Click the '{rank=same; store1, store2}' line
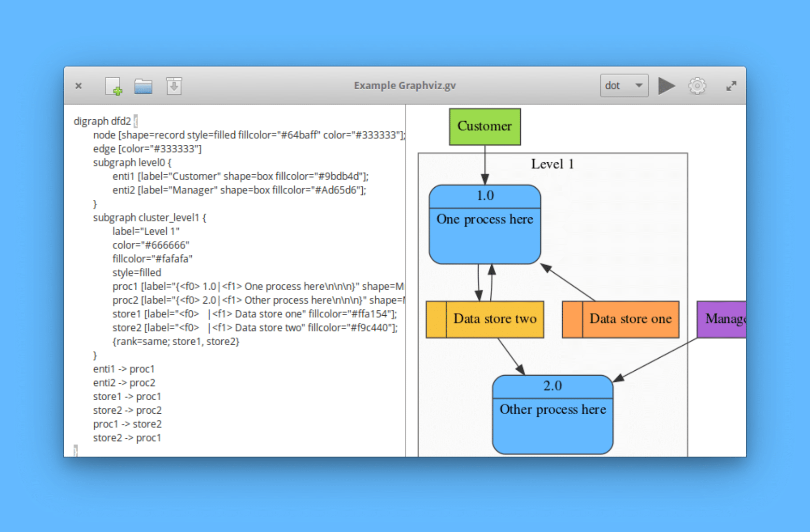This screenshot has height=532, width=810. pos(176,341)
